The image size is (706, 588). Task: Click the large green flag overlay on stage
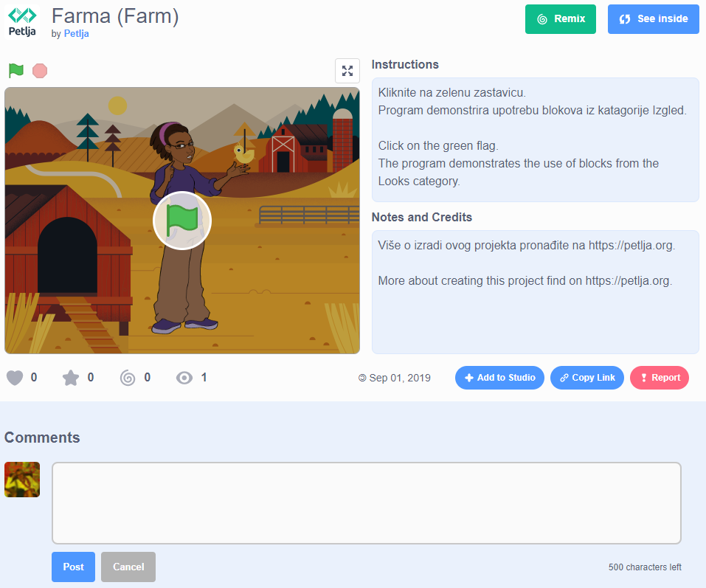(182, 221)
